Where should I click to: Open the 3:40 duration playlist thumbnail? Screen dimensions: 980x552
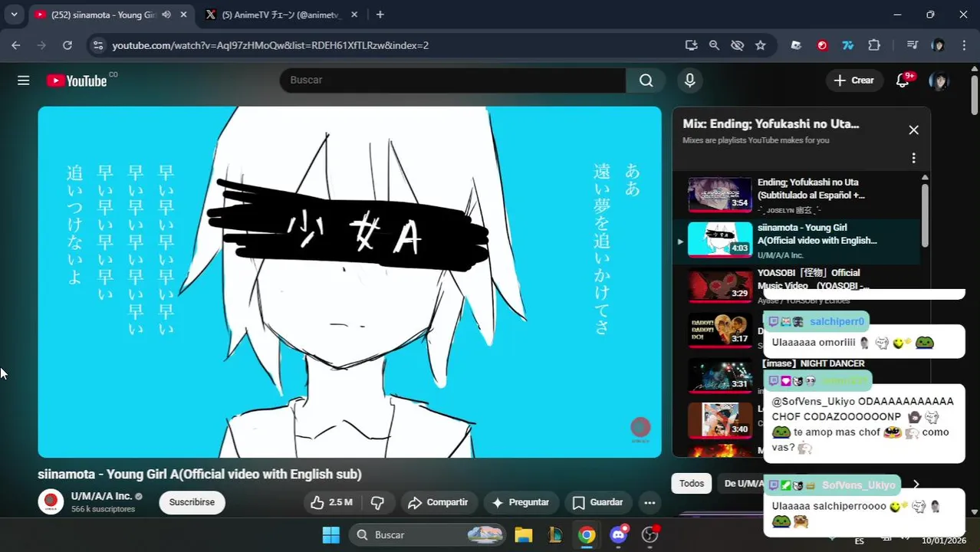click(x=720, y=419)
